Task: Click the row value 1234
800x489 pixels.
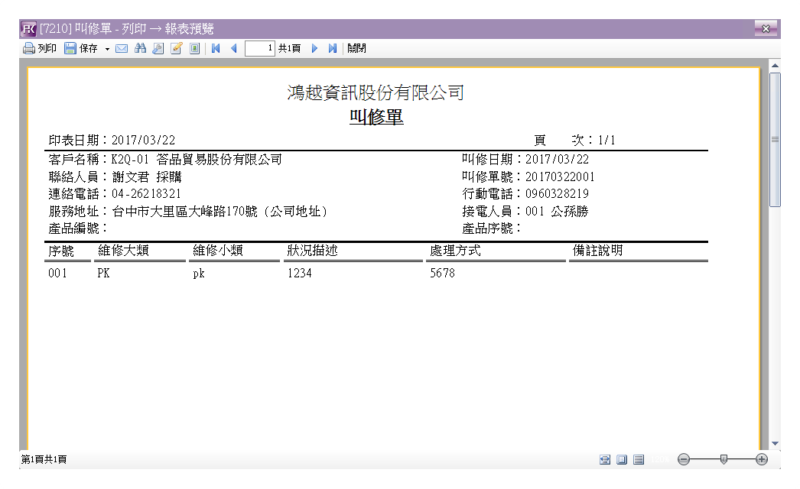Action: pos(299,273)
